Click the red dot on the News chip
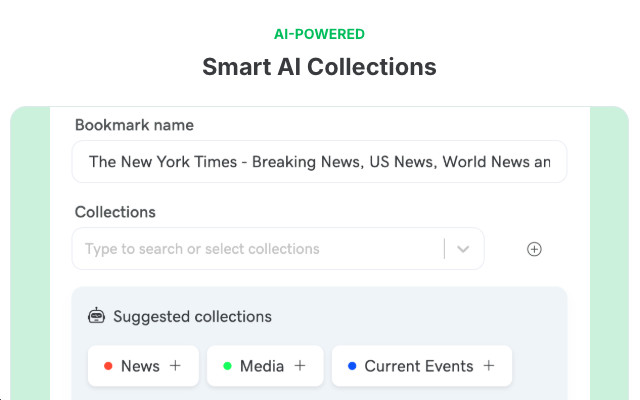The image size is (640, 400). coord(107,366)
